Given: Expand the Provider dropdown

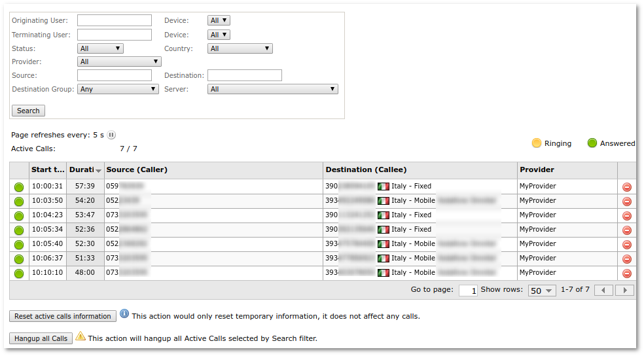Looking at the screenshot, I should (119, 62).
